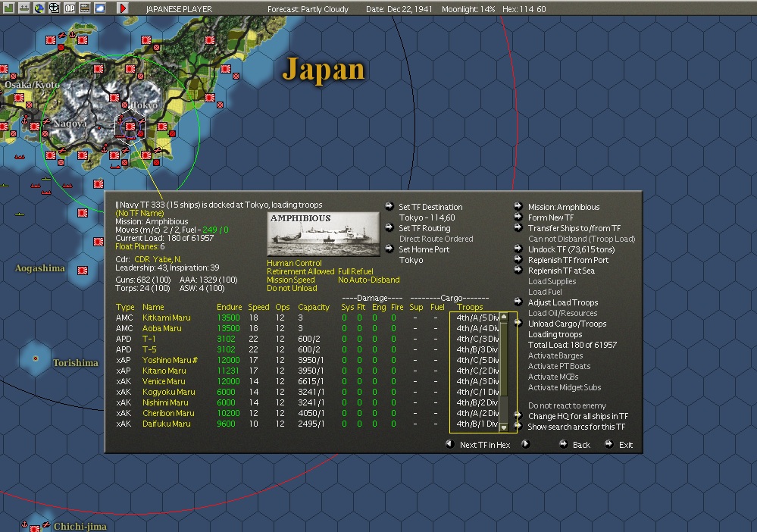The image size is (757, 532).
Task: Click the Torishima island dot marker
Action: (x=36, y=358)
